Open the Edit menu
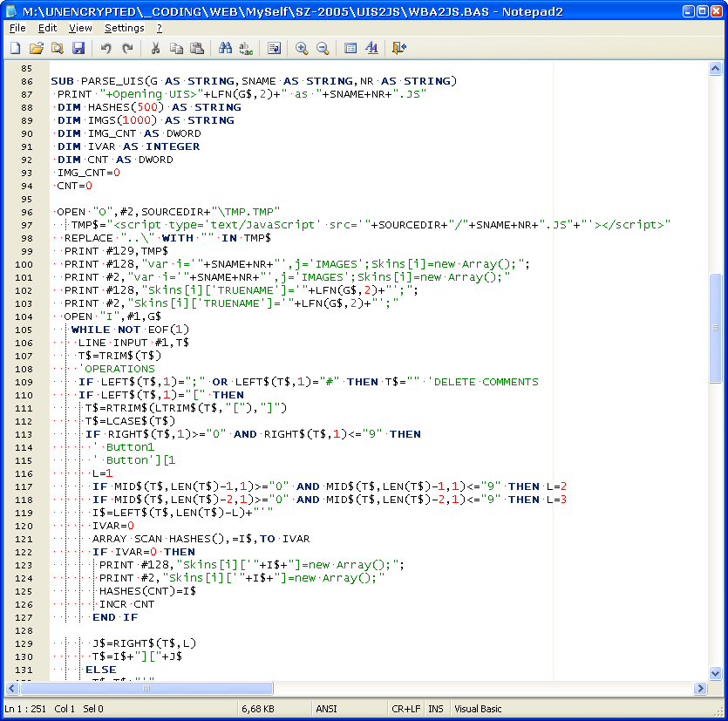The image size is (728, 721). point(47,28)
